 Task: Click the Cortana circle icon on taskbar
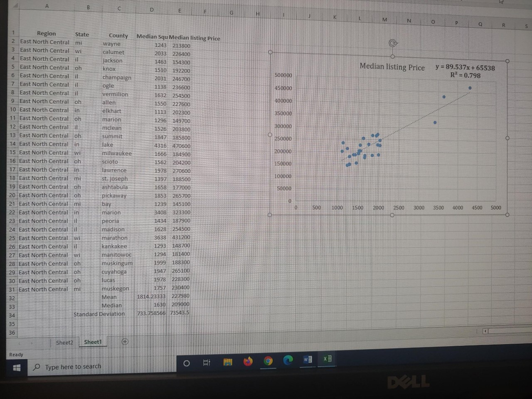pyautogui.click(x=187, y=363)
